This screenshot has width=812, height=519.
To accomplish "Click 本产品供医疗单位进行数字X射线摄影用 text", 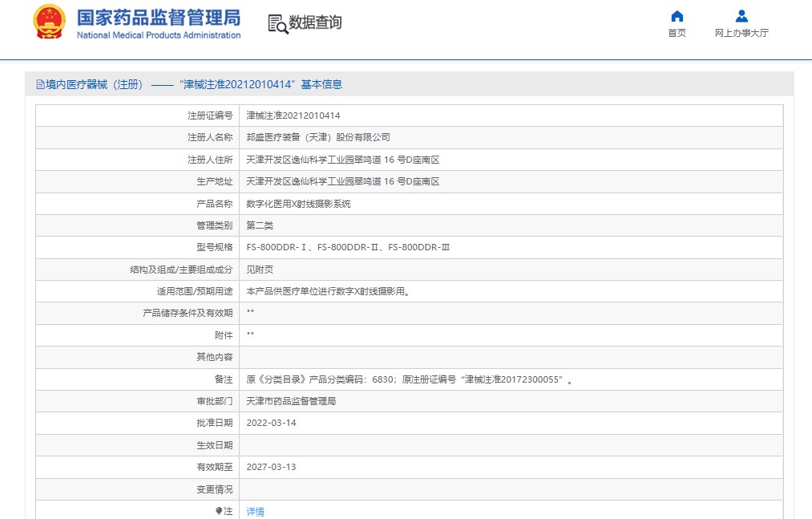I will 329,291.
